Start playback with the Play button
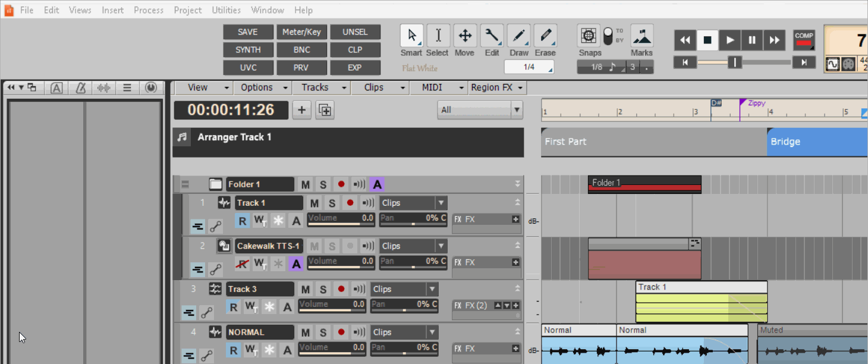The width and height of the screenshot is (868, 364). tap(729, 40)
